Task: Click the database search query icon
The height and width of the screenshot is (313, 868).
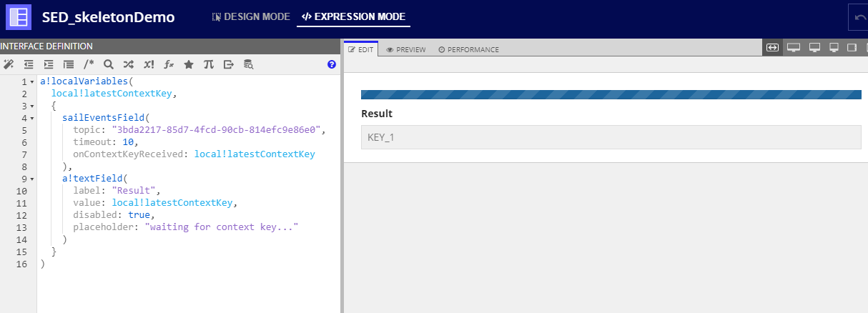Action: 248,64
